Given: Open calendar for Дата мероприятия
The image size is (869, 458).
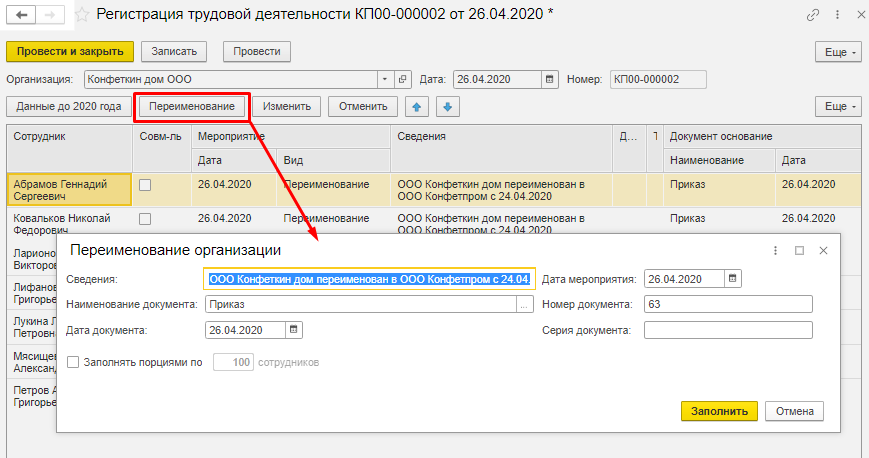Looking at the screenshot, I should click(x=732, y=278).
